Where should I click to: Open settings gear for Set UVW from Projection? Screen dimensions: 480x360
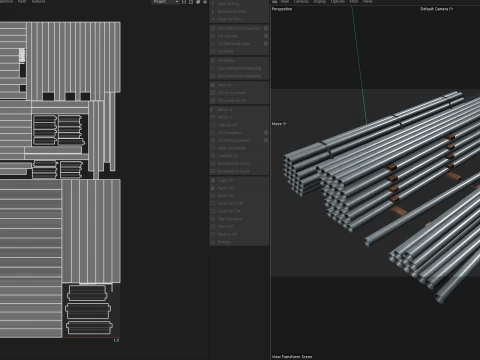pyautogui.click(x=266, y=28)
